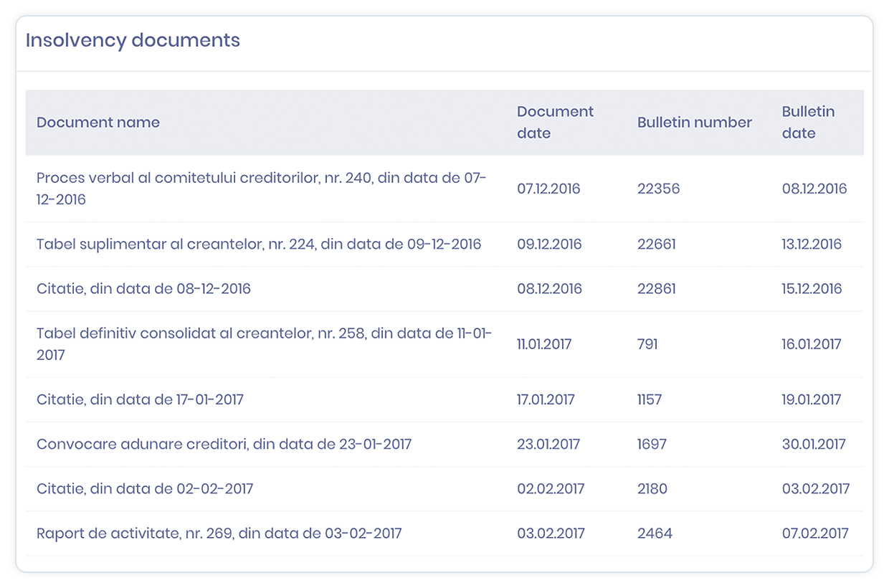Select document date 02.02.2017

(551, 489)
